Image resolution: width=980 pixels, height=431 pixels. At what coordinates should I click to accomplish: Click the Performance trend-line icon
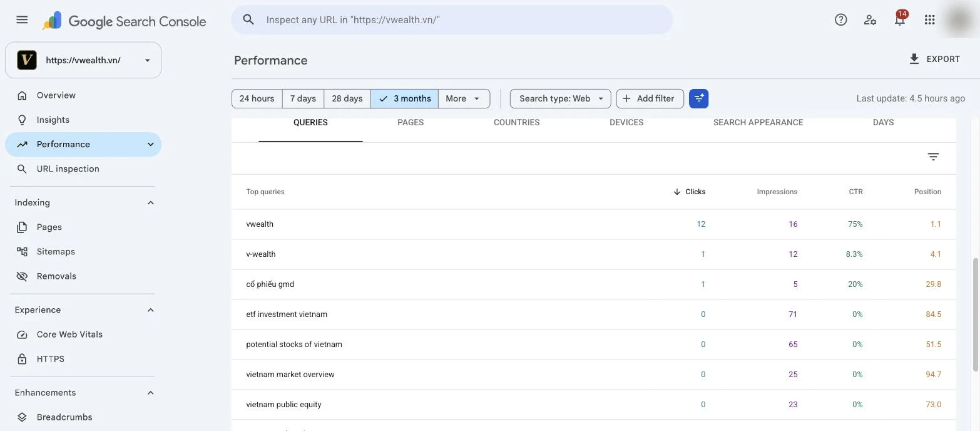click(x=22, y=144)
